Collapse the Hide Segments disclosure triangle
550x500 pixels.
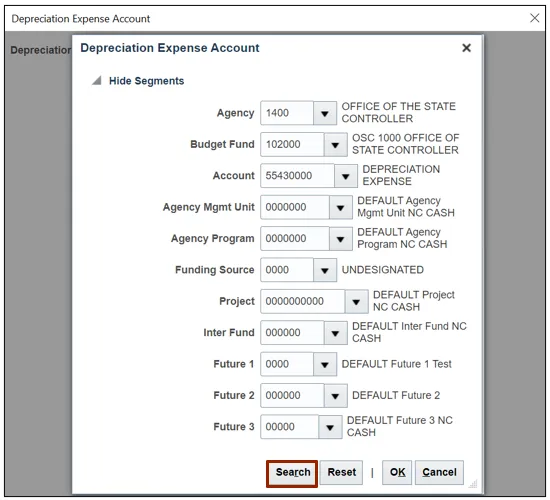coord(96,81)
